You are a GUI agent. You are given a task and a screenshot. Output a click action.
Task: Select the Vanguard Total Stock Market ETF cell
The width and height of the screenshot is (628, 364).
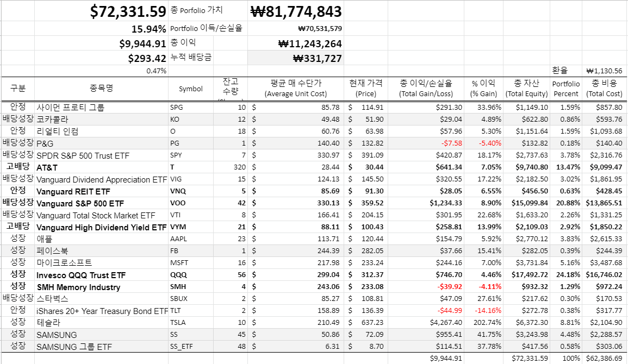[x=101, y=215]
